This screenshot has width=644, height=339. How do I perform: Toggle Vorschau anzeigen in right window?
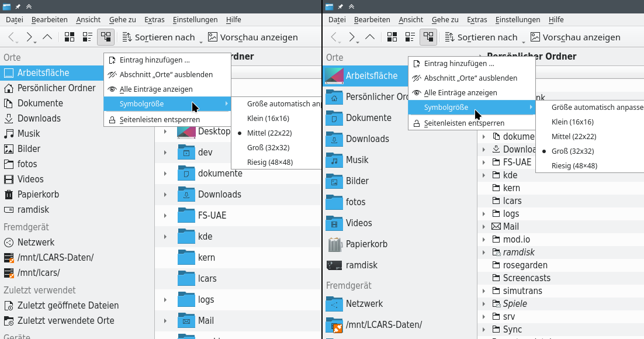click(575, 37)
